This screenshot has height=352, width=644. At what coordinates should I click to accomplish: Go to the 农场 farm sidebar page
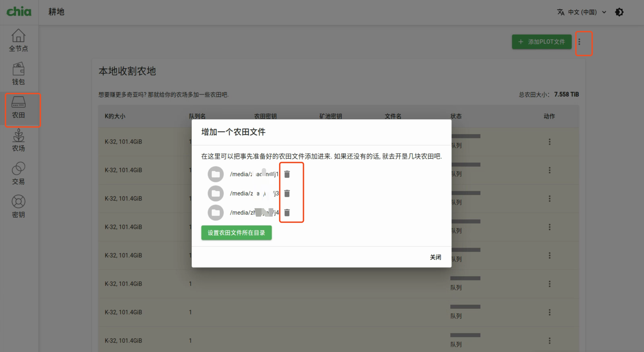(x=18, y=140)
